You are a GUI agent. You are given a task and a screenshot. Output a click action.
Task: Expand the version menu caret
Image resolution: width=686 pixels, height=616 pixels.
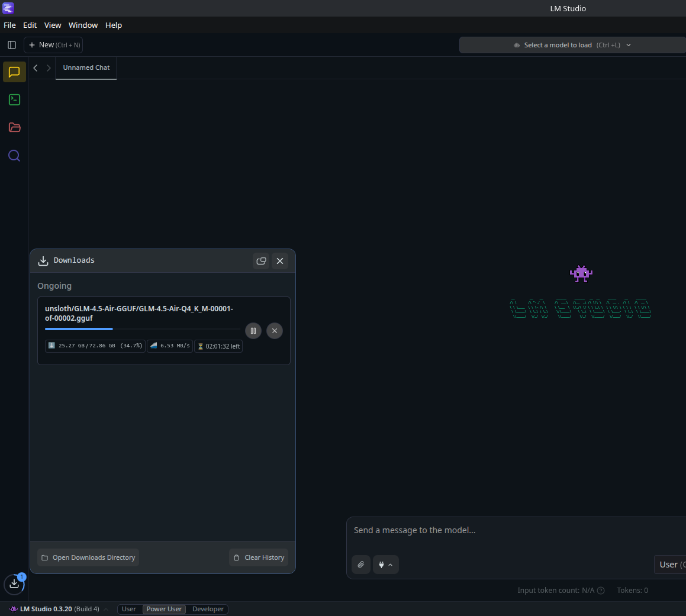coord(106,609)
